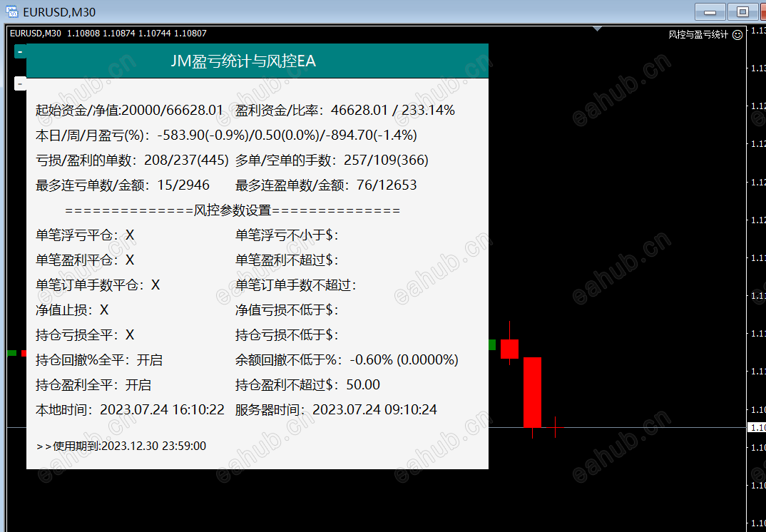Click the 最多连盈单数/金额 76/12653 text
The height and width of the screenshot is (532, 766).
326,185
